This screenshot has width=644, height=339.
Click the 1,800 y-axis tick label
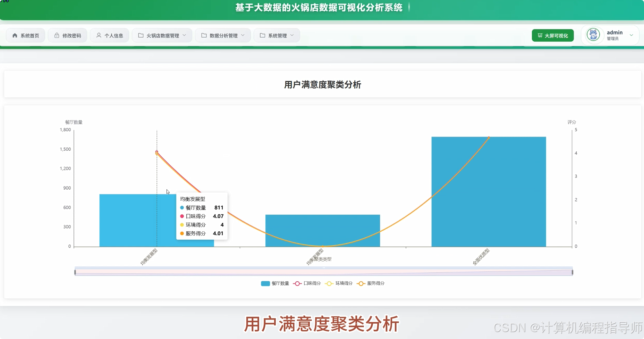click(65, 130)
